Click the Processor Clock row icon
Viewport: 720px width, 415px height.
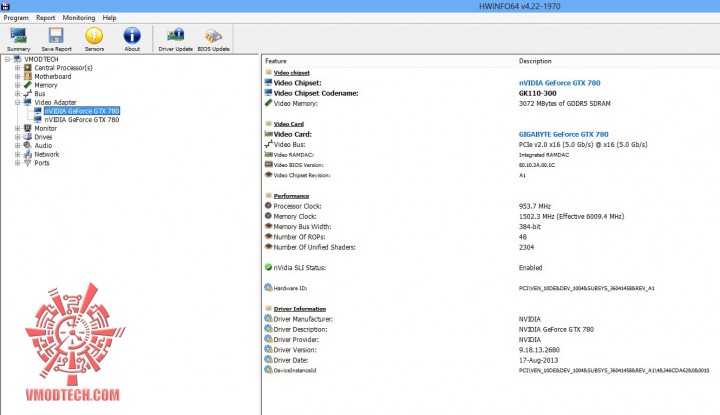pyautogui.click(x=269, y=206)
